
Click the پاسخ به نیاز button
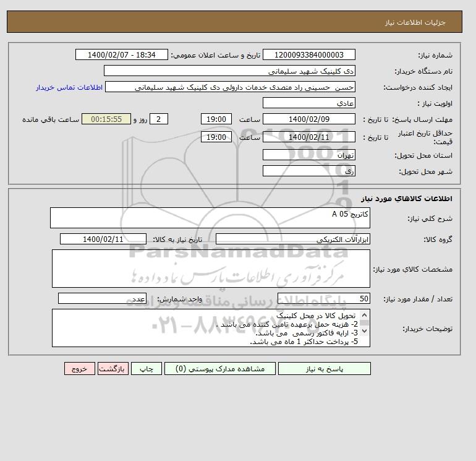click(324, 369)
